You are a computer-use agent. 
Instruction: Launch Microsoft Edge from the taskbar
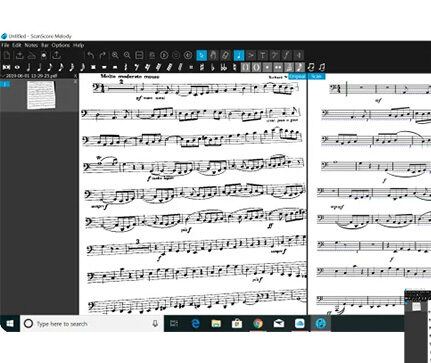(x=195, y=323)
